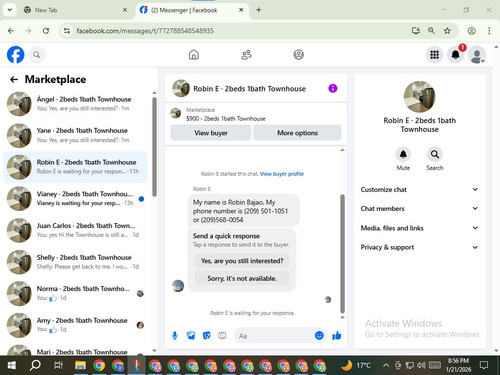Open Ángel's Townhouse conversation
This screenshot has height=375, width=500.
[x=75, y=104]
